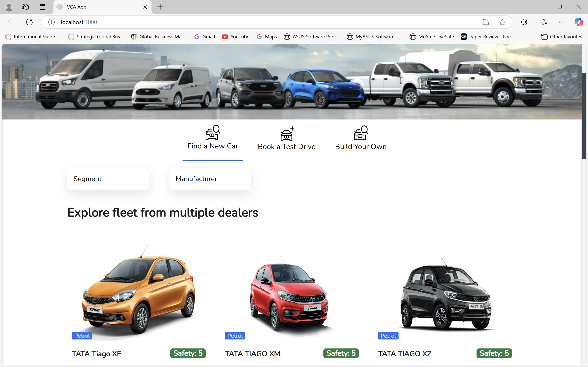Viewport: 588px width, 367px height.
Task: Switch to the Book a Test Drive tab
Action: [286, 146]
